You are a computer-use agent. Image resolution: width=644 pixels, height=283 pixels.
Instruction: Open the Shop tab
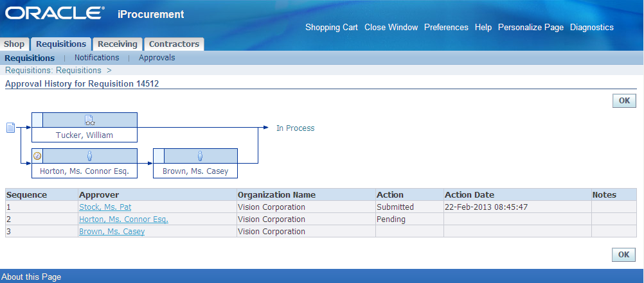pos(14,44)
